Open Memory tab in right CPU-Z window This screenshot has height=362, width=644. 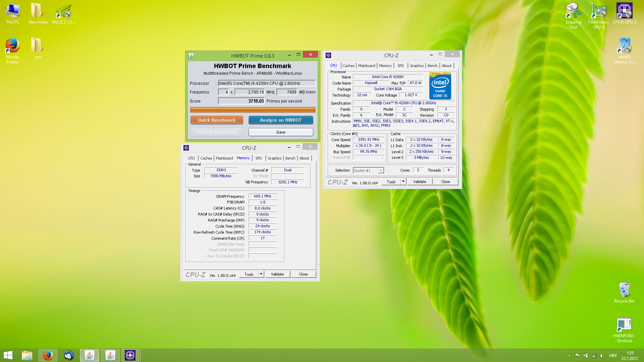(385, 66)
